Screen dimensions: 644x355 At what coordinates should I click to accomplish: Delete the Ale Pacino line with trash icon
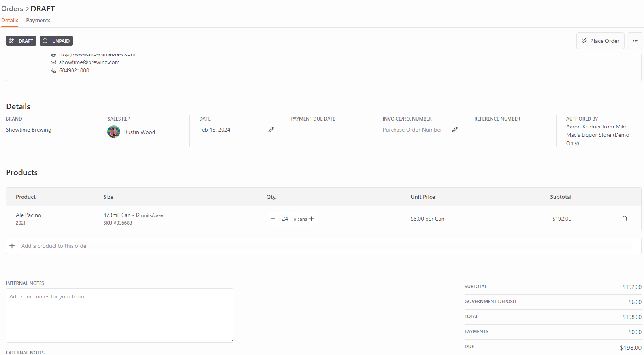pyautogui.click(x=625, y=219)
